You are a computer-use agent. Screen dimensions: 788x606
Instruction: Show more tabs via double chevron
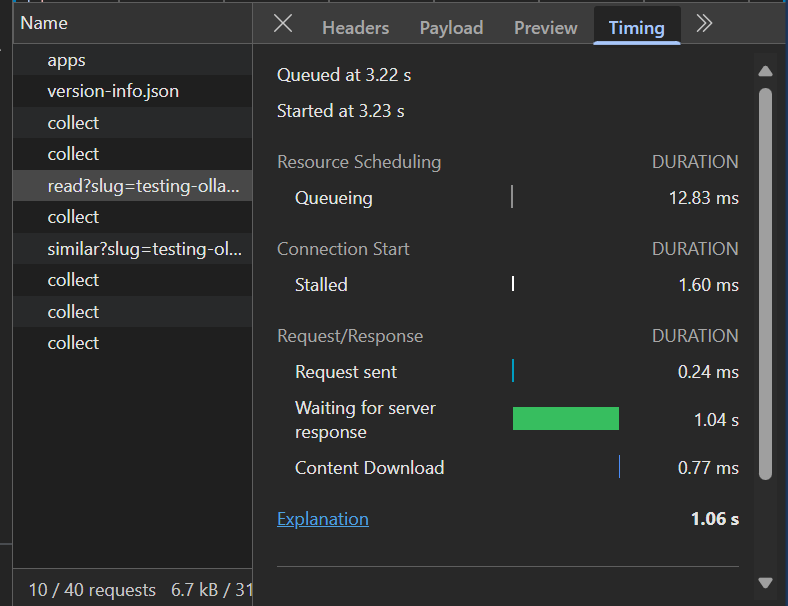coord(704,25)
